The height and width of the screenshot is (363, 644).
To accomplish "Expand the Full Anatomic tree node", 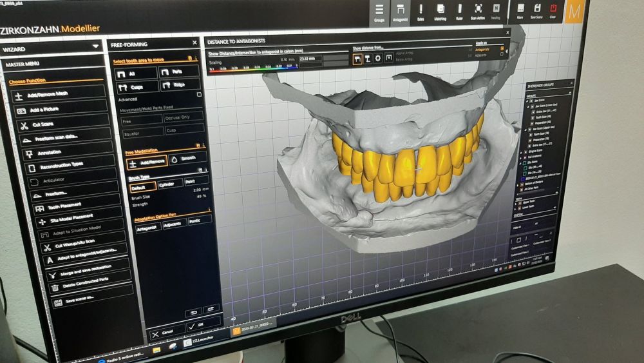I will [521, 158].
